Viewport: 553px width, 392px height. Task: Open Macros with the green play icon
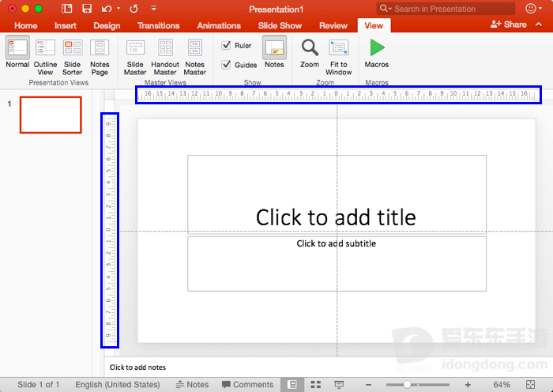click(x=377, y=53)
